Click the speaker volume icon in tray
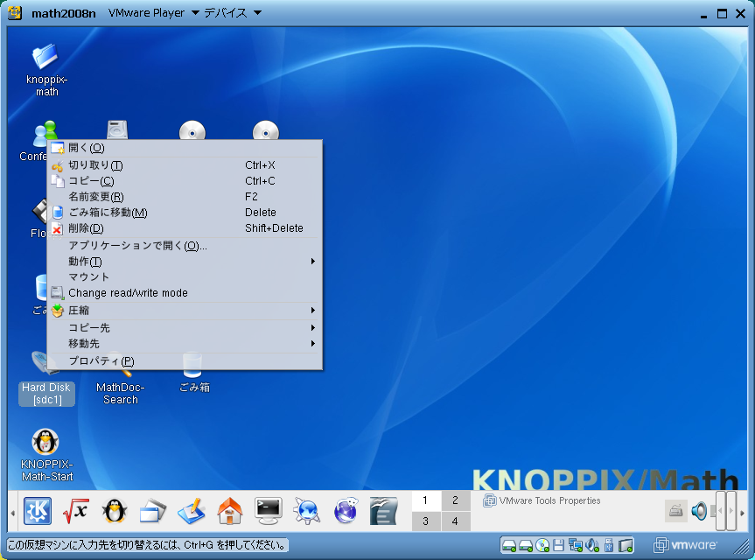The width and height of the screenshot is (755, 560). [x=699, y=511]
